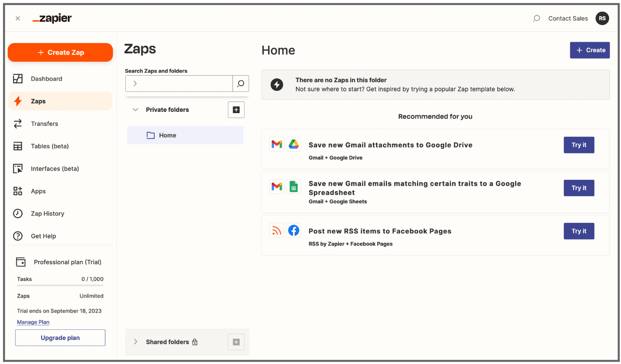Add a new private folder
The image size is (621, 364).
236,110
